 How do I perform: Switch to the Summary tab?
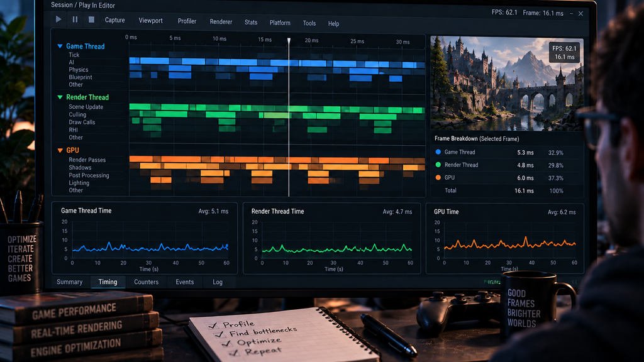click(69, 282)
